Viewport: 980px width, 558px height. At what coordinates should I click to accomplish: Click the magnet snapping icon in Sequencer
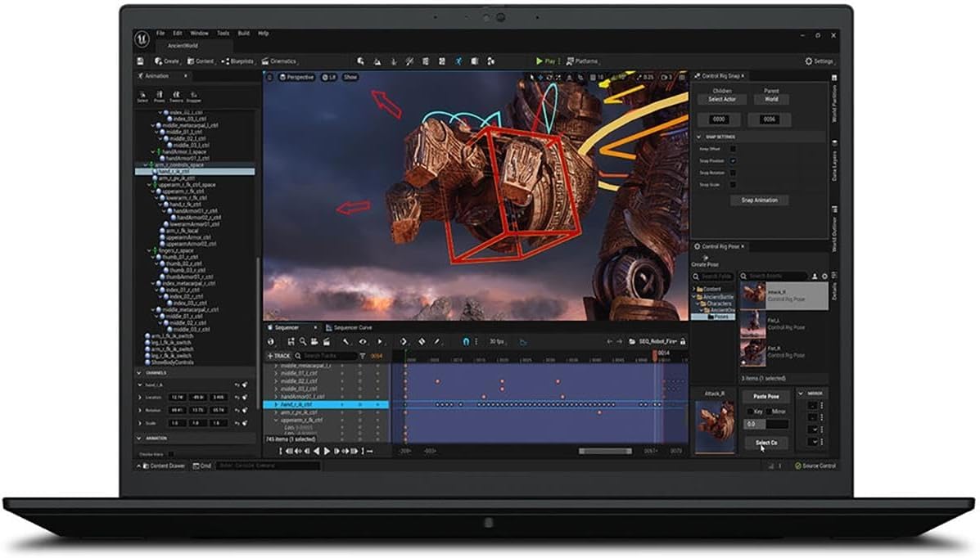click(x=467, y=341)
